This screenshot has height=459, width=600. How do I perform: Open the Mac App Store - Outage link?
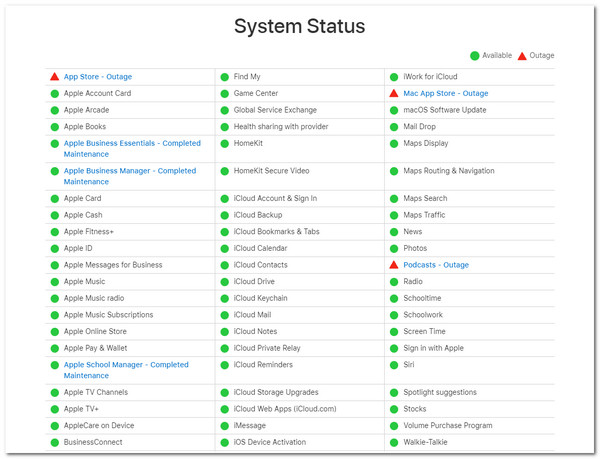(445, 93)
